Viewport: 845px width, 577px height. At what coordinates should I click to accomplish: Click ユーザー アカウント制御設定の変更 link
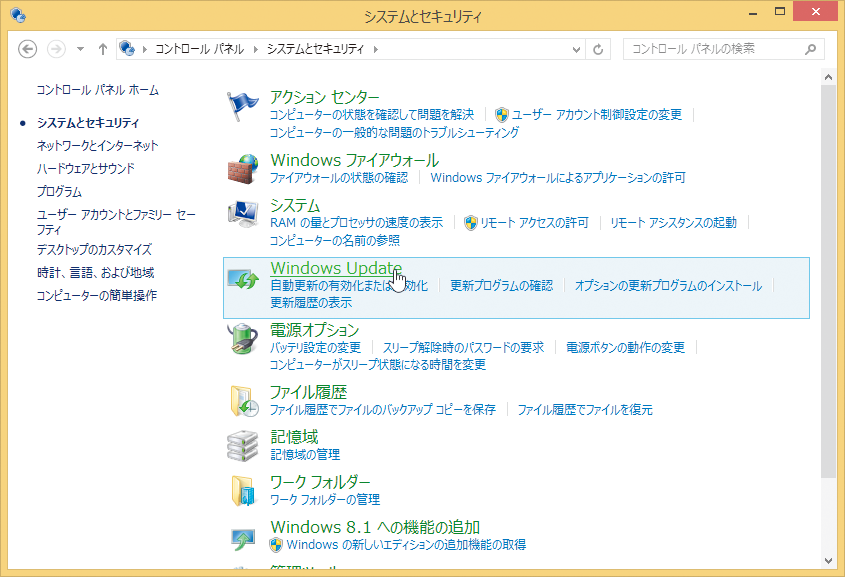[597, 115]
